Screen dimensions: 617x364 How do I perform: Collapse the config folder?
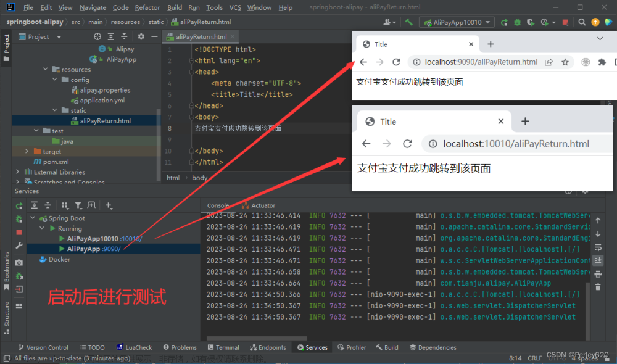tap(55, 80)
